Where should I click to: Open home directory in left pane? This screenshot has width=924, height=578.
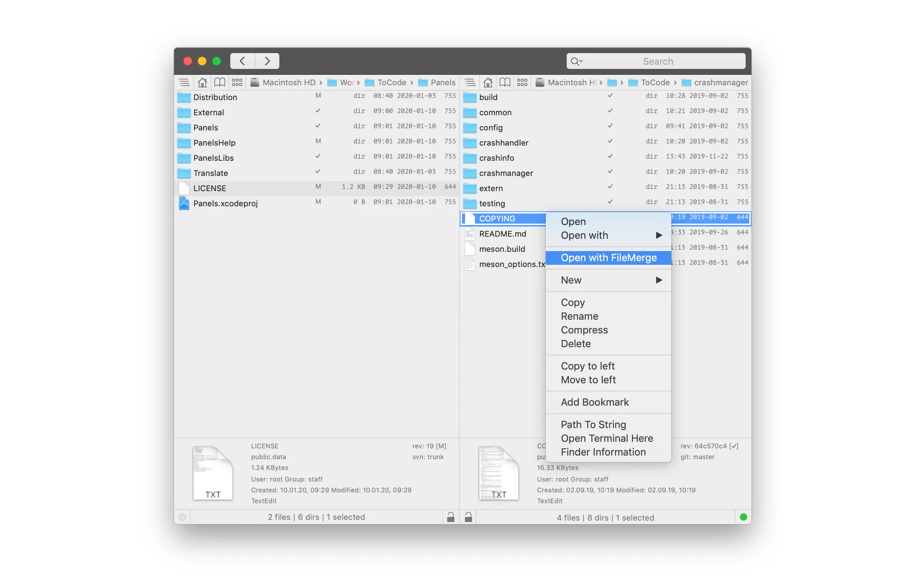click(x=202, y=82)
